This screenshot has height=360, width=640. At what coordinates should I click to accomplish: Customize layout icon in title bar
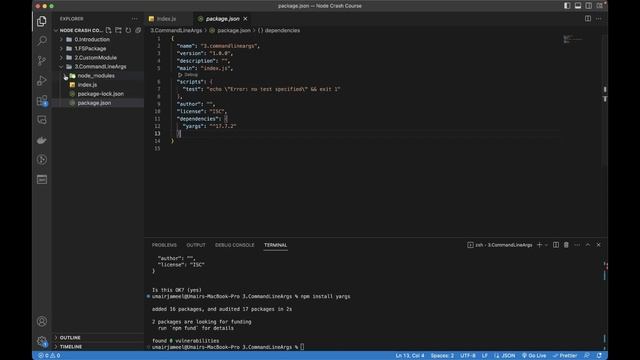[599, 6]
